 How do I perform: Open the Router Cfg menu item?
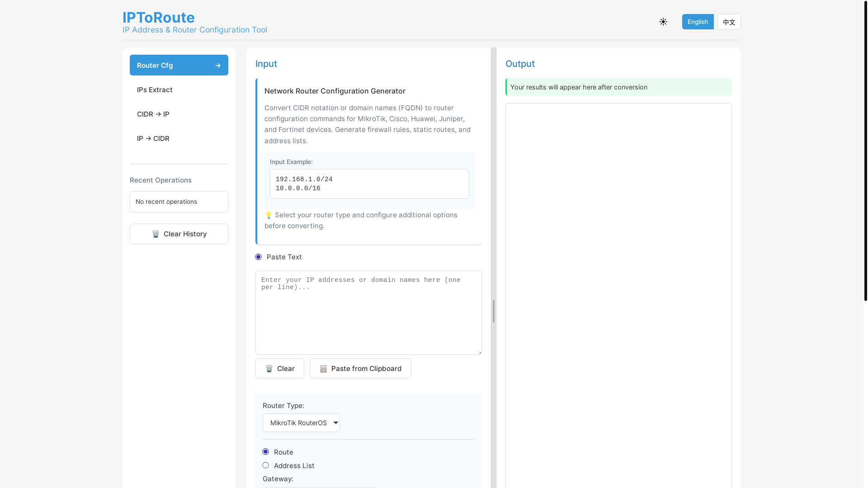pos(179,66)
